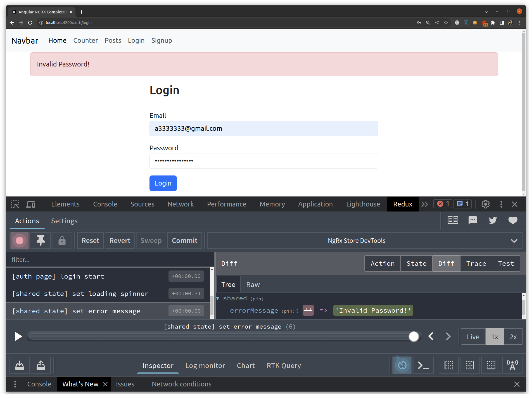The width and height of the screenshot is (532, 399).
Task: Open the NgRx Store DevTools instance dropdown
Action: [x=514, y=240]
